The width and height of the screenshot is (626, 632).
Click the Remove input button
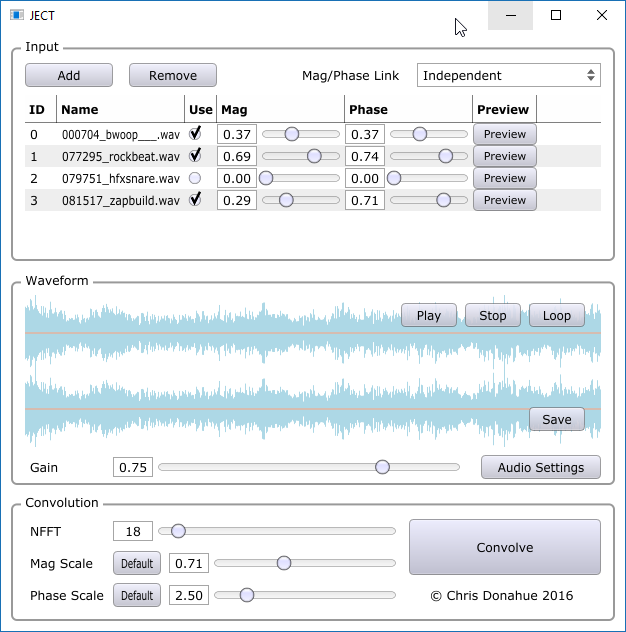tap(173, 75)
